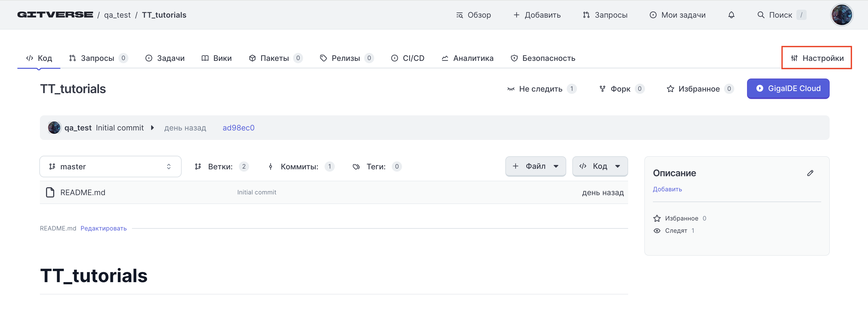Click the branches icon beside Ветки
The image size is (868, 331).
point(198,167)
